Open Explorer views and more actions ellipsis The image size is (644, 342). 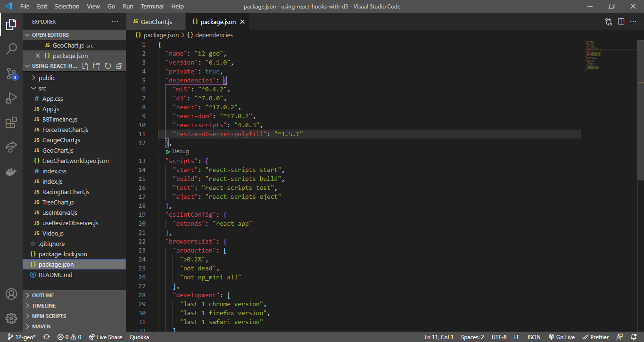pos(115,22)
